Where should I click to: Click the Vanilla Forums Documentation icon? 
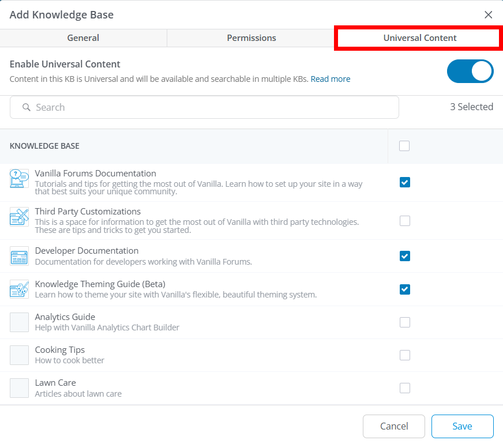coord(19,178)
